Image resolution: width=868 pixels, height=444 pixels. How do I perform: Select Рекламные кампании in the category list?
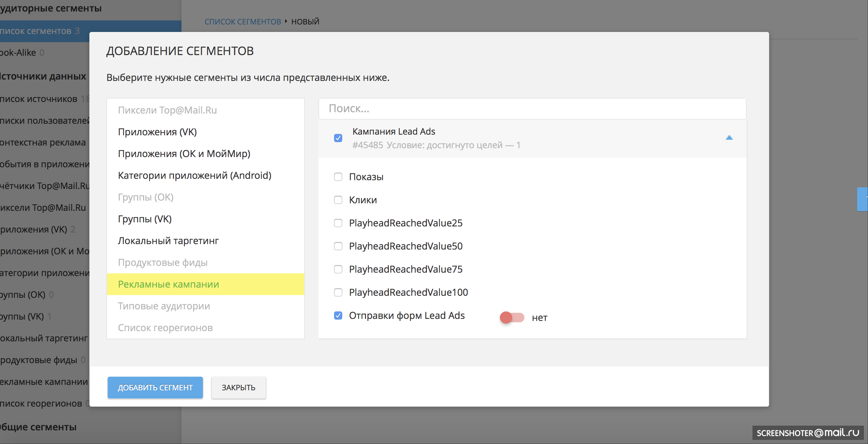tap(169, 284)
